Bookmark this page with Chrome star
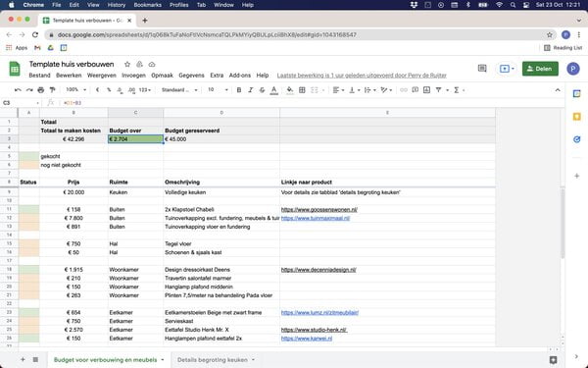This screenshot has width=588, height=368. coord(550,35)
